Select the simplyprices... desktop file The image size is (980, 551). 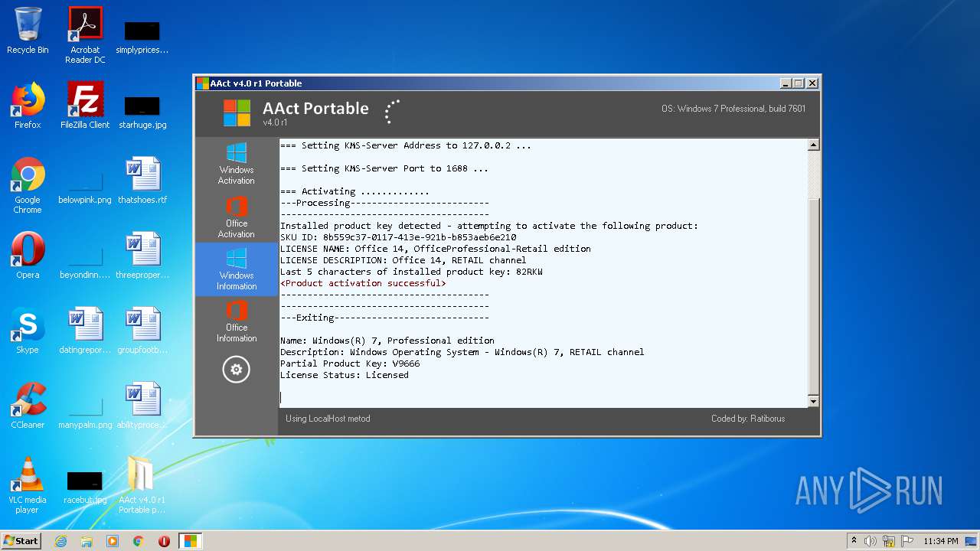(142, 37)
